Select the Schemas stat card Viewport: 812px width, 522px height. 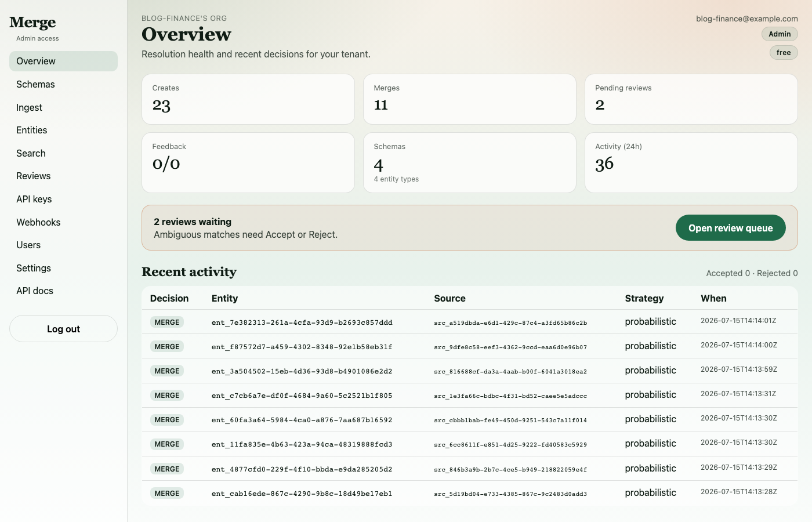470,163
